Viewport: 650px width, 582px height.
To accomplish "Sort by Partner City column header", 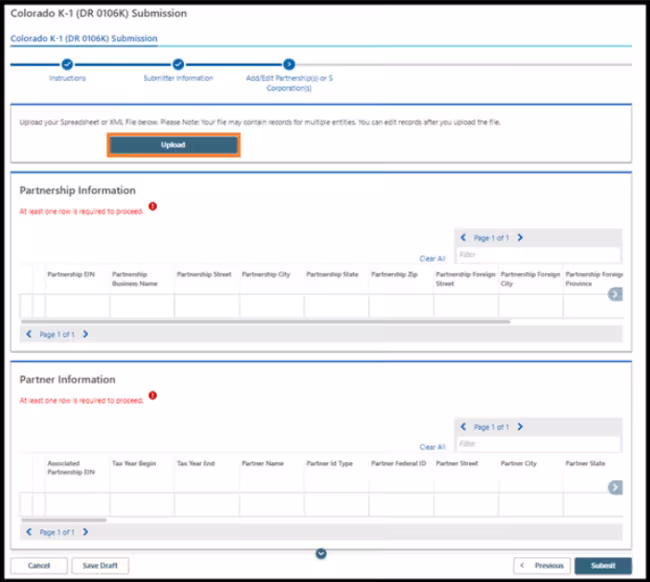I will [519, 463].
